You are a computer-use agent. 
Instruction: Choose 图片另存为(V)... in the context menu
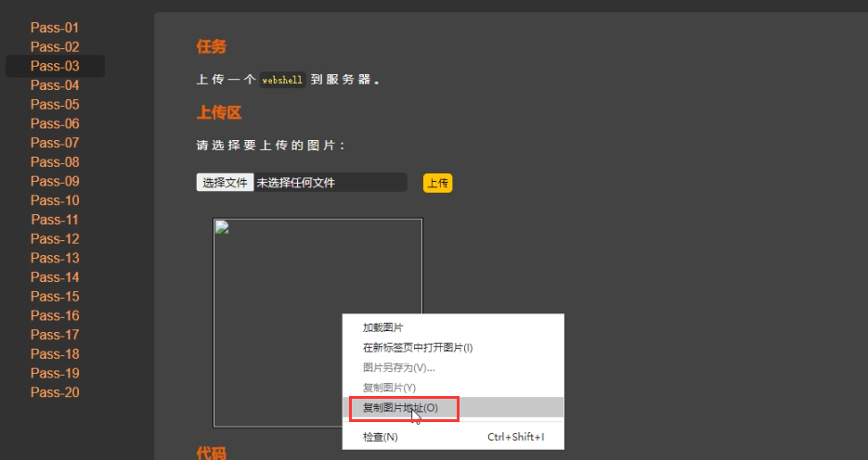(398, 367)
